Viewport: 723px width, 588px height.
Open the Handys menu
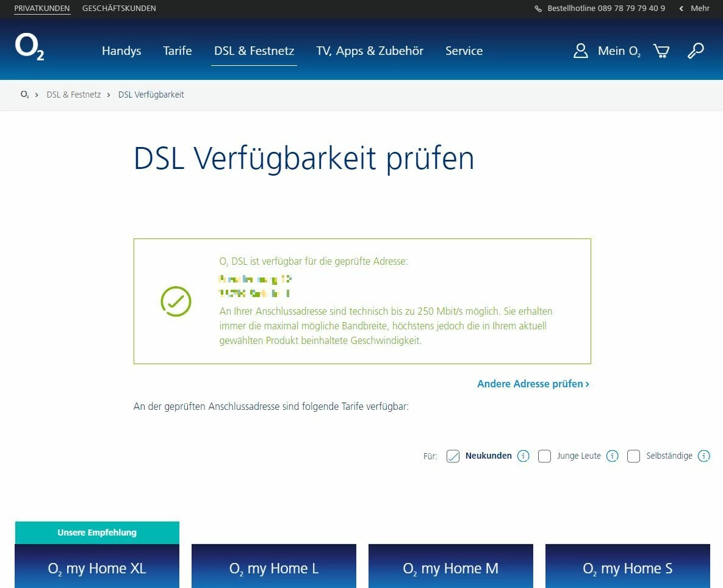[x=121, y=51]
